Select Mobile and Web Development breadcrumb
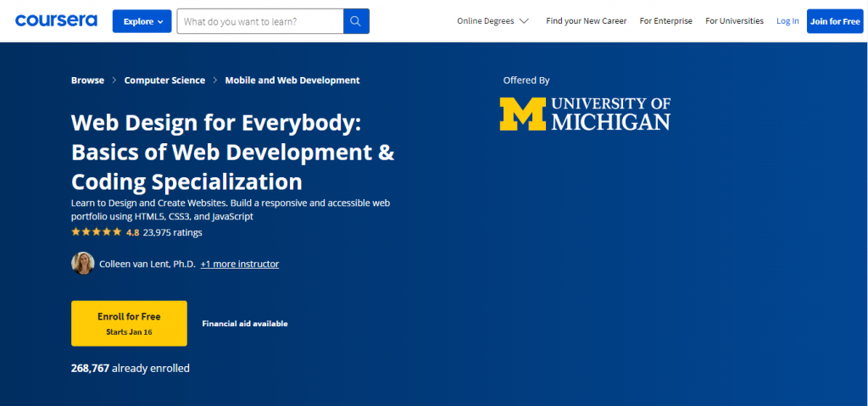 point(292,81)
